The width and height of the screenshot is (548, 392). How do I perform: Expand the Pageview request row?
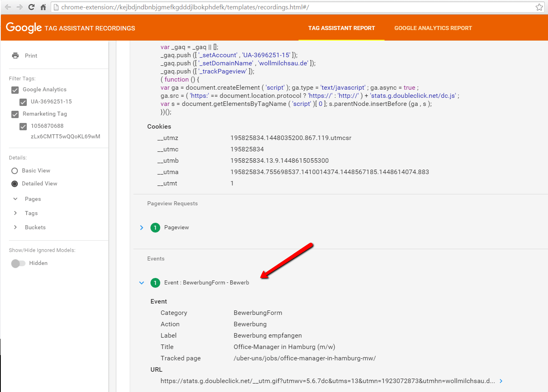click(142, 228)
